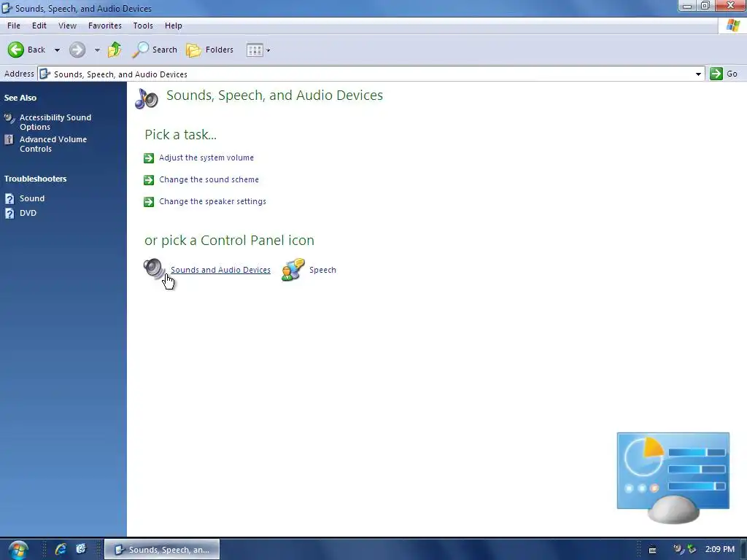Open Sounds and Audio Devices link
747x560 pixels.
tap(220, 270)
